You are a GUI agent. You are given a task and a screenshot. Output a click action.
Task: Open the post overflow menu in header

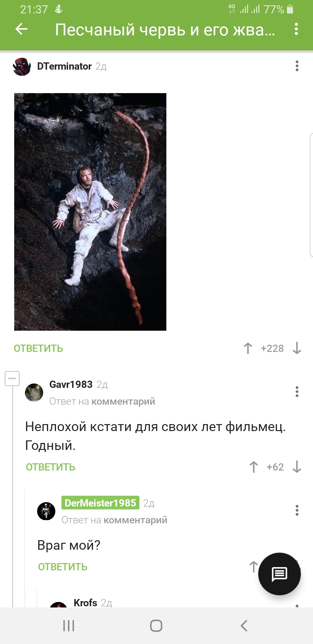click(296, 29)
